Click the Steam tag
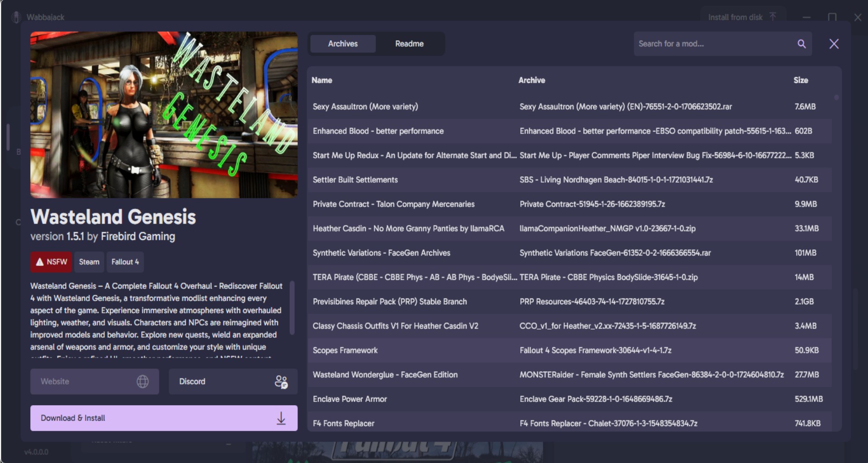Viewport: 868px width, 463px height. click(x=89, y=262)
